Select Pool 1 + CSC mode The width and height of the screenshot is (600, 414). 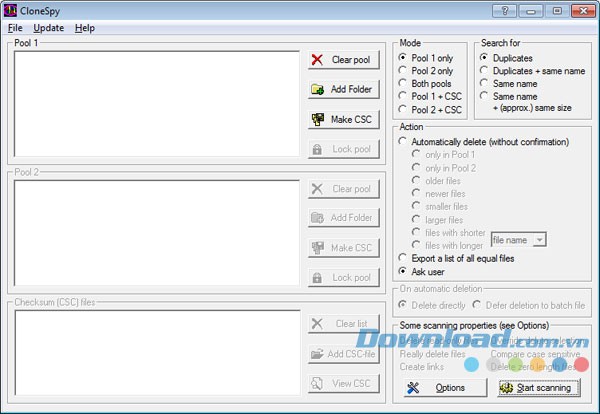coord(403,97)
